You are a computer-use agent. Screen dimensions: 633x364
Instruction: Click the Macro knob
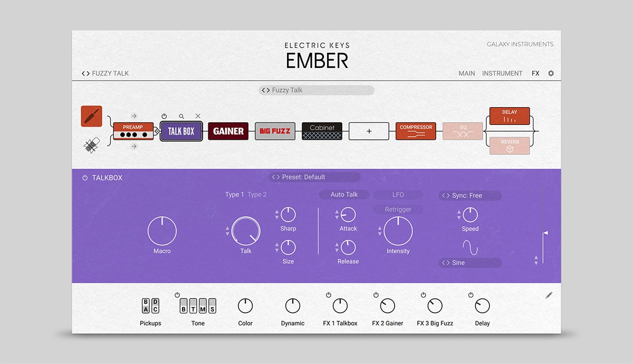pyautogui.click(x=162, y=231)
